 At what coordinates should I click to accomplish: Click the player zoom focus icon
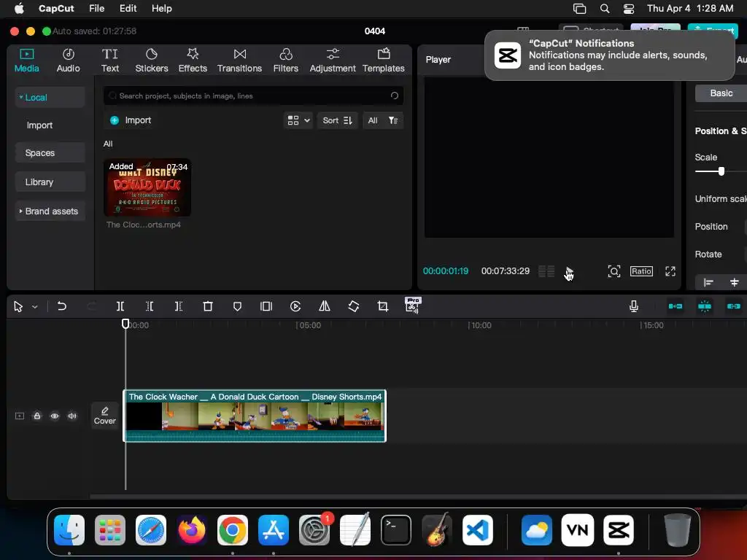tap(614, 271)
